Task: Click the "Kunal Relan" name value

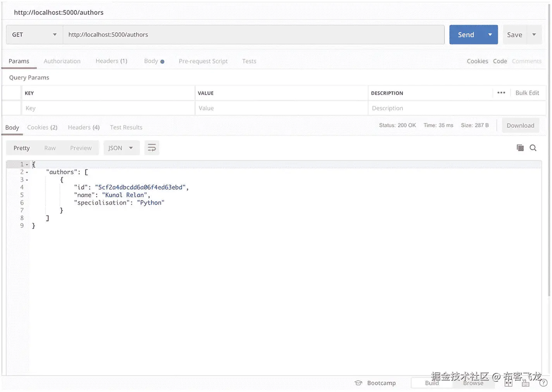Action: coord(124,195)
